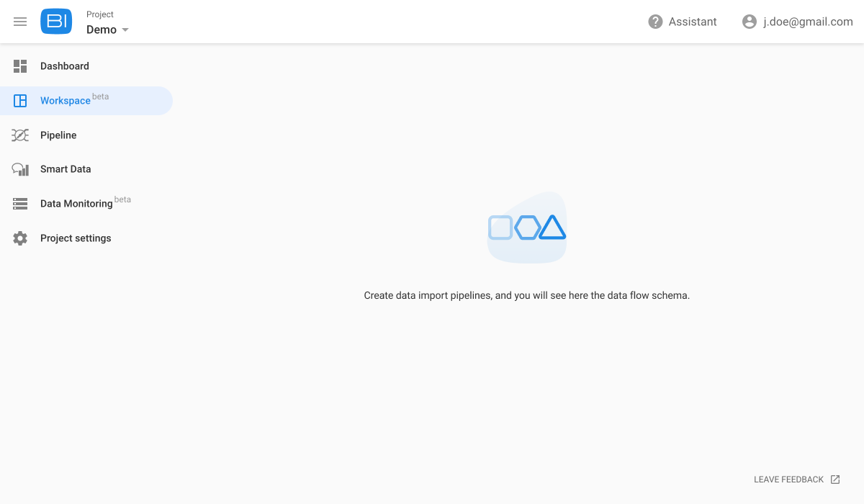Viewport: 864px width, 504px height.
Task: Click the Assistant help question-mark icon
Action: click(x=655, y=22)
